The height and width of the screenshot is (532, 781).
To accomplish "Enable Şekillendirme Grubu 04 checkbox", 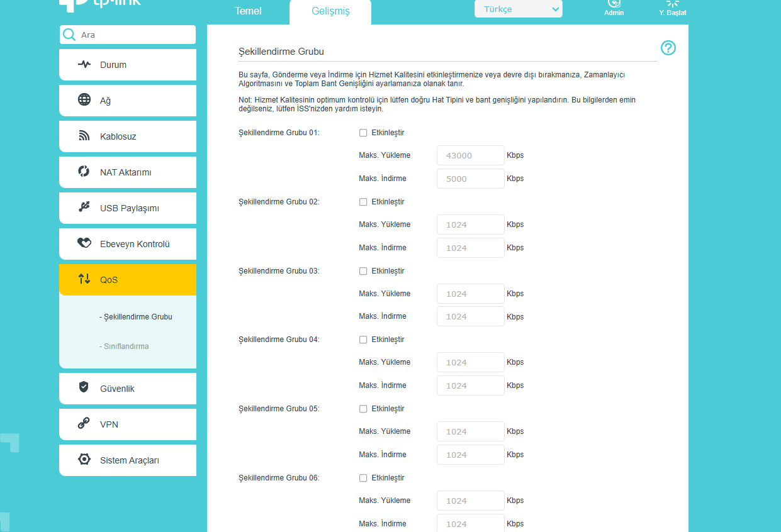I will coord(363,340).
